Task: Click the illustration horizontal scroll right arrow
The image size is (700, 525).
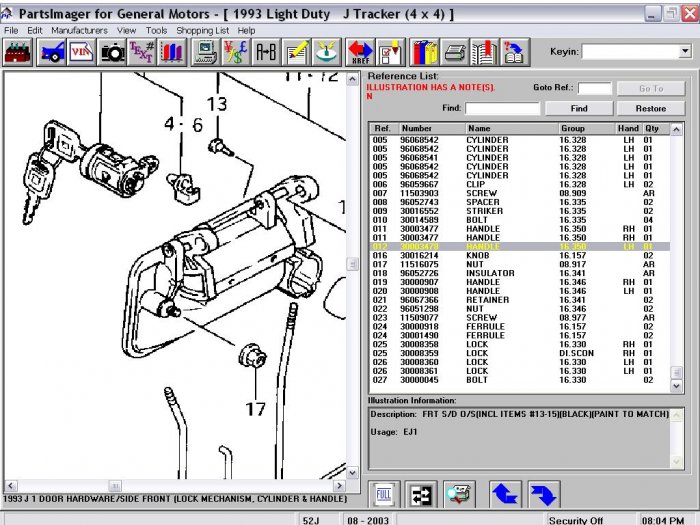Action: click(x=339, y=486)
